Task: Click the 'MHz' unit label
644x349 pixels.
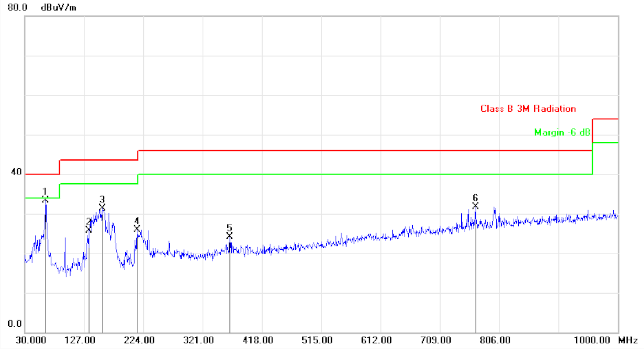Action: pos(628,340)
